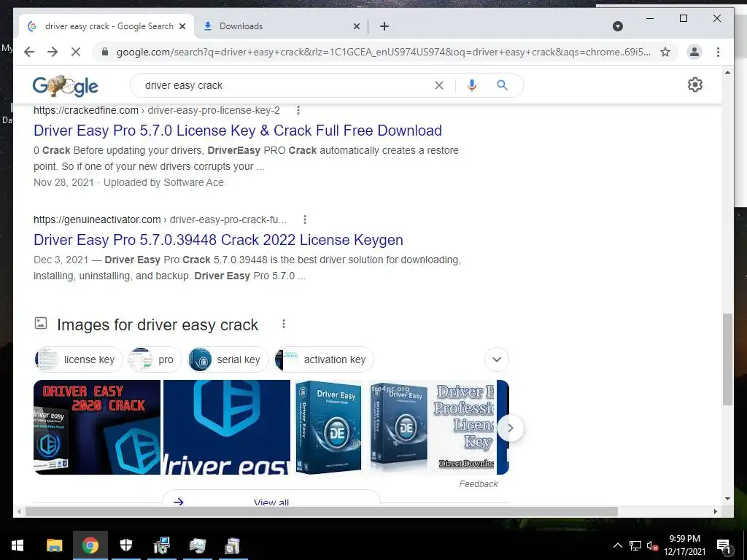Switch to the Downloads tab
747x560 pixels.
(281, 26)
